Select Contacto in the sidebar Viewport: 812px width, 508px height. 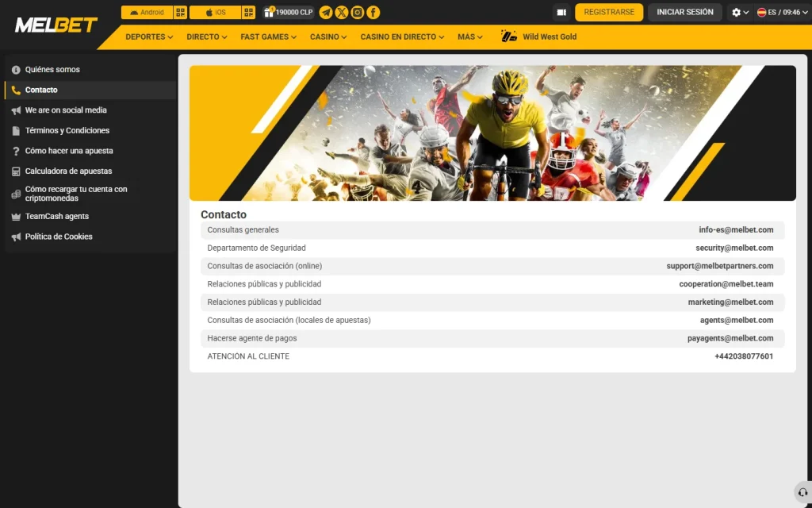click(90, 90)
